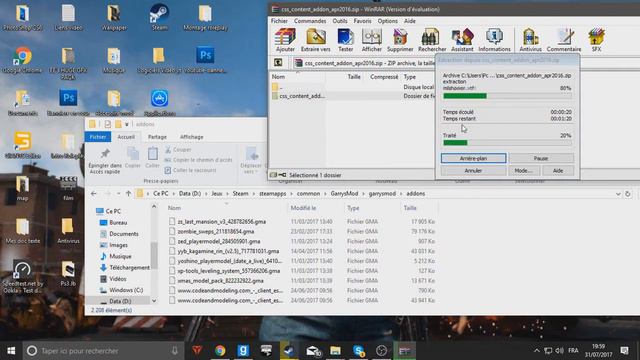Open Google Chrome desktop shortcut
This screenshot has height=360, width=640.
click(22, 60)
